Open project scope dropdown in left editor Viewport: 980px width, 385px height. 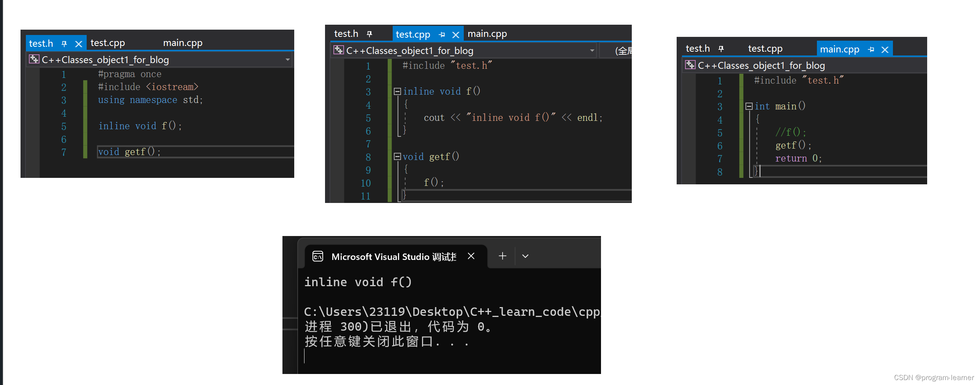tap(288, 60)
